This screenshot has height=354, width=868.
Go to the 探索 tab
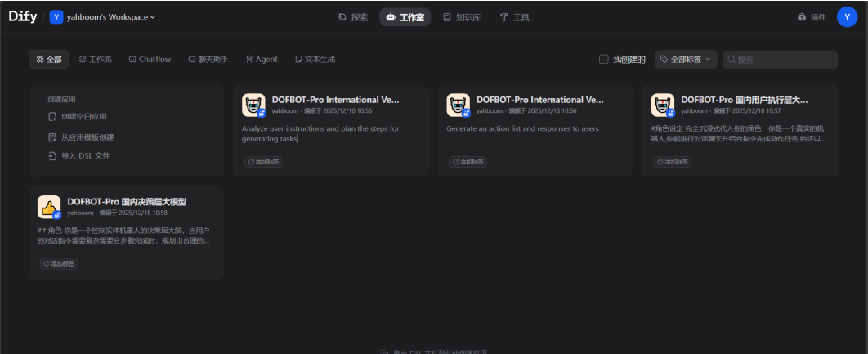[353, 16]
